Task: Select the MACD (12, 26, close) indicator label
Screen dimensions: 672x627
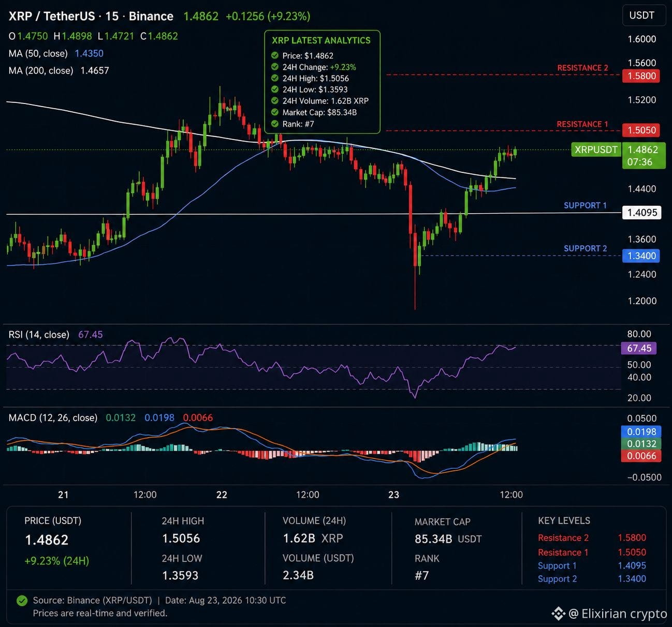Action: (x=53, y=417)
